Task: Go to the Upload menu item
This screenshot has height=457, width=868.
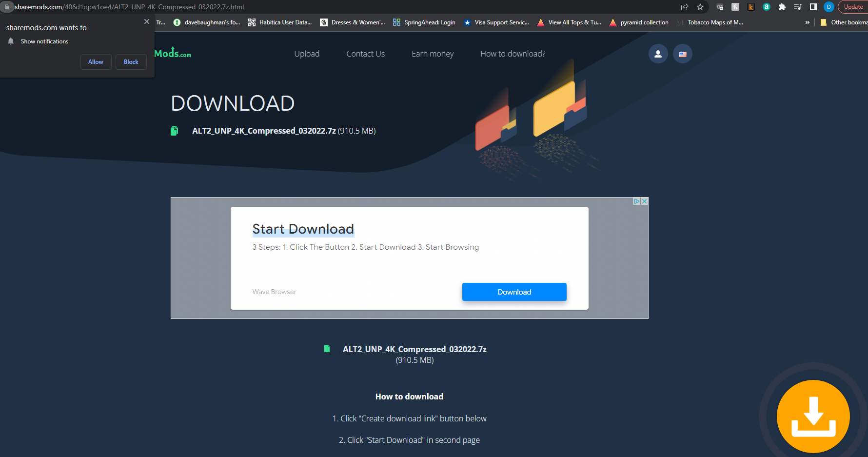Action: click(307, 54)
